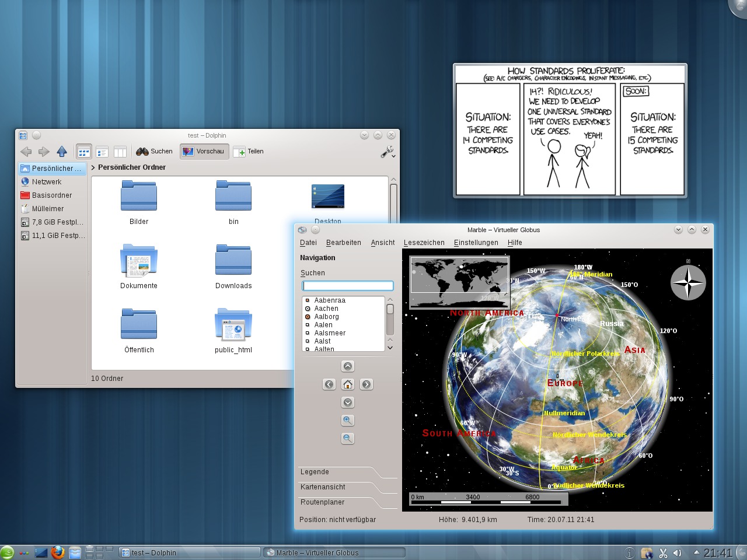Viewport: 747px width, 560px height.
Task: Open Hilfe menu in Marble
Action: (x=515, y=243)
